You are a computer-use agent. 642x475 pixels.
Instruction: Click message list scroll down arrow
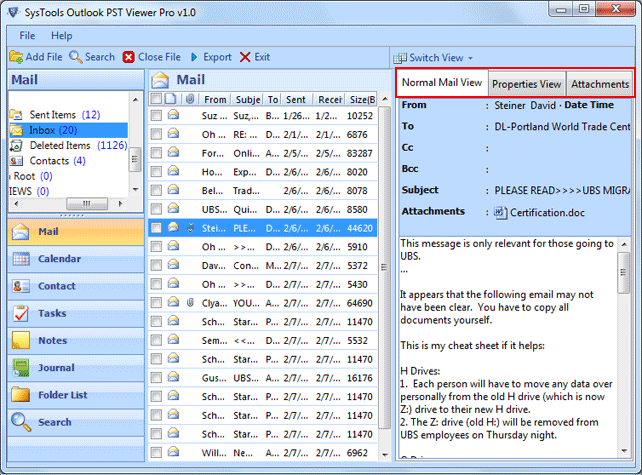click(x=384, y=455)
